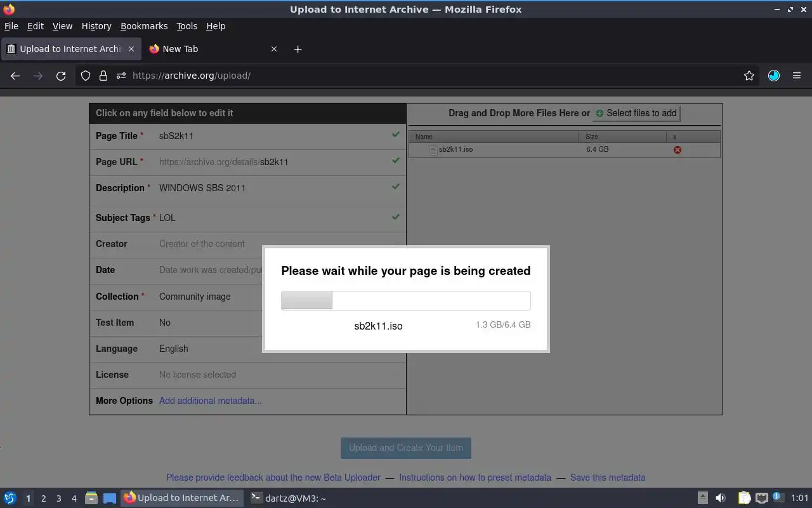
Task: Click the eject tray icon in taskbar
Action: pyautogui.click(x=703, y=498)
